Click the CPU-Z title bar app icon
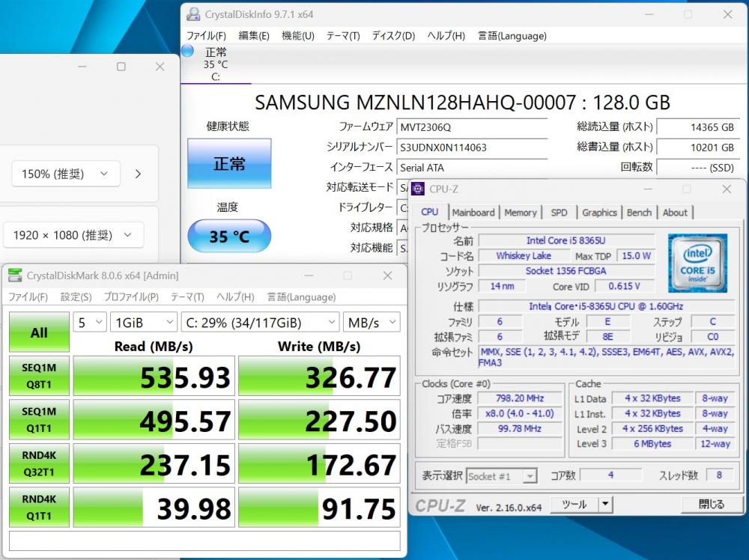 click(418, 189)
